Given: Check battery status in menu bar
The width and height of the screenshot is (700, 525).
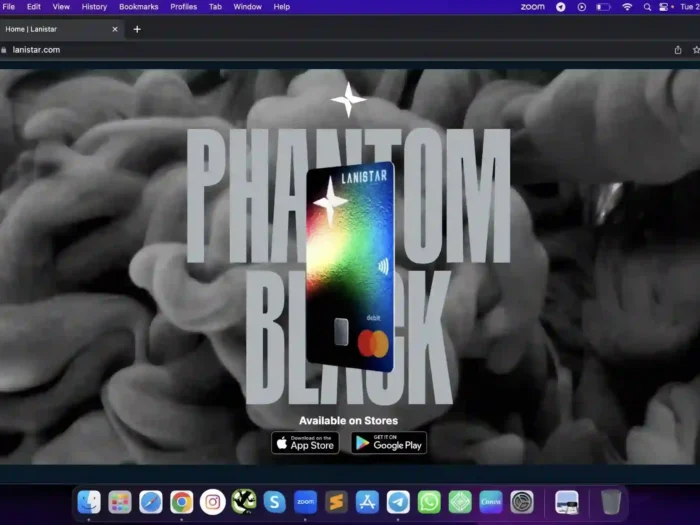Looking at the screenshot, I should click(604, 7).
